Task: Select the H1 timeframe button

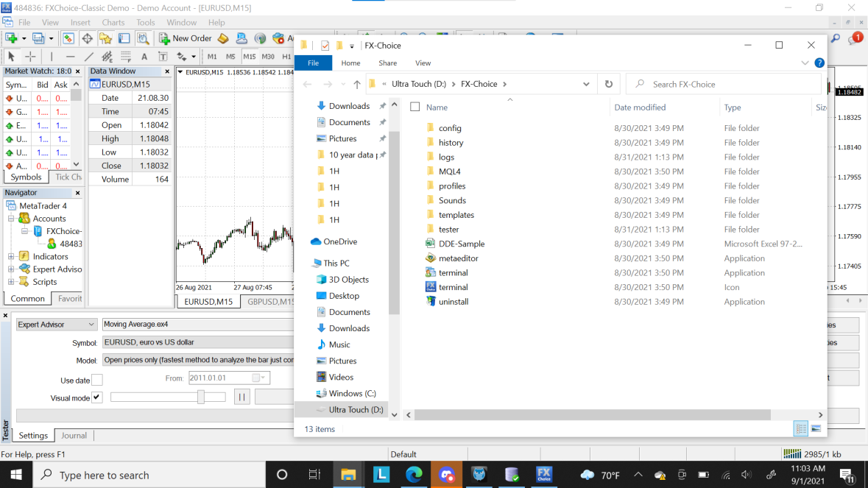Action: click(x=286, y=57)
